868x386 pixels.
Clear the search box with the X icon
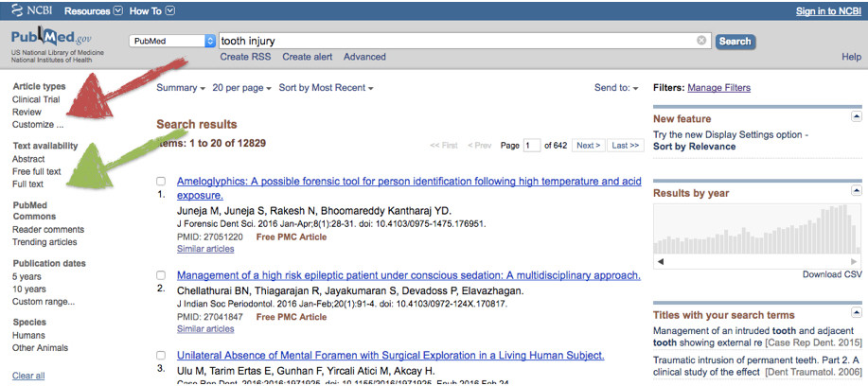[701, 41]
